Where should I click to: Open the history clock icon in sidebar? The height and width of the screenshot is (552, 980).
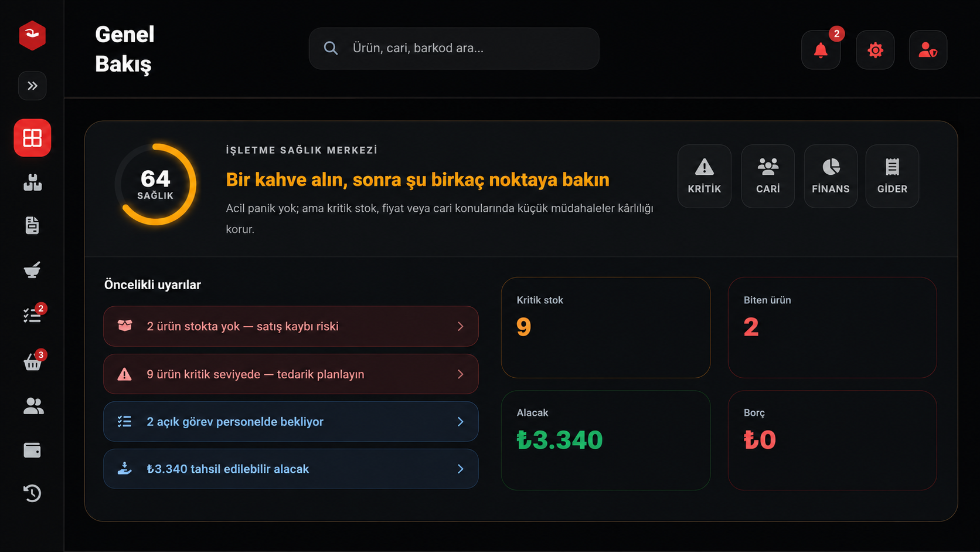[x=32, y=493]
